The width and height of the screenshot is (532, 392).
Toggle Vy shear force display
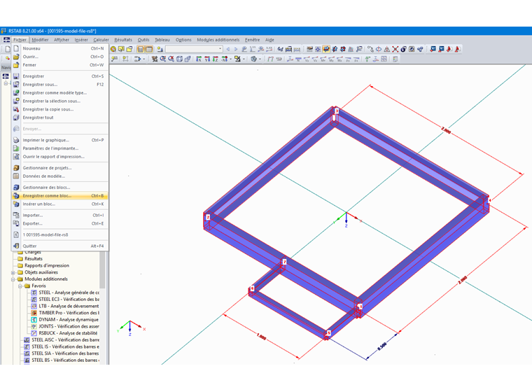pos(307,59)
